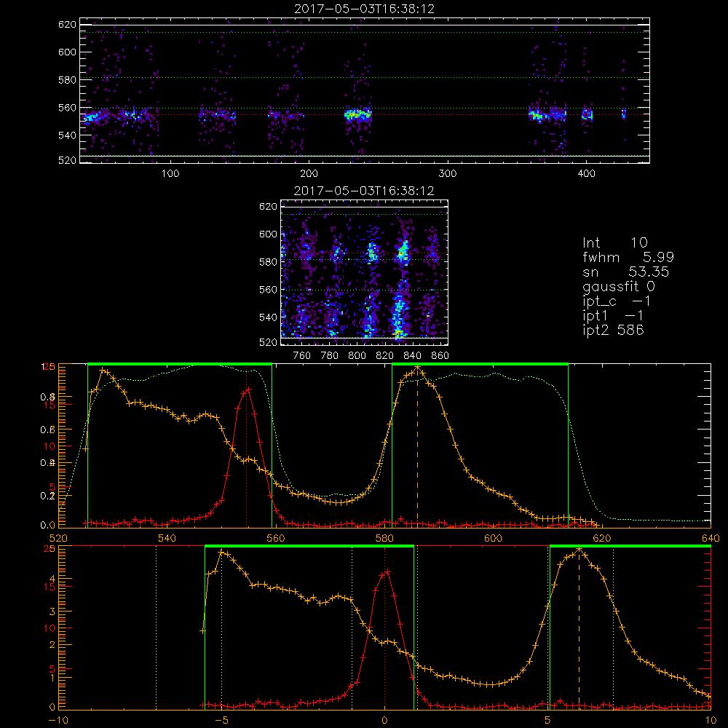728x728 pixels.
Task: Click x-axis label 520 on the profile plot
Action: (58, 538)
